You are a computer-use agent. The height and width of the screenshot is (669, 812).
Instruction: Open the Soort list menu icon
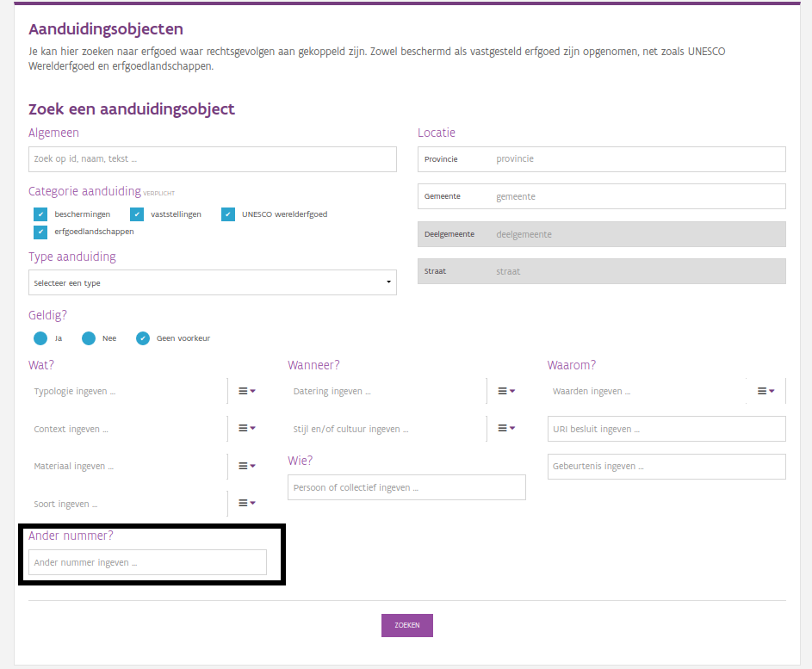(247, 503)
